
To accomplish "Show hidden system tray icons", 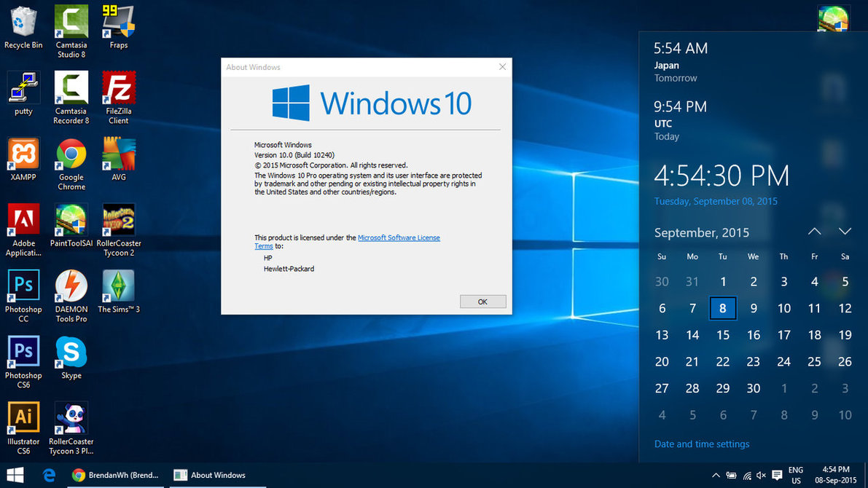I will click(x=716, y=476).
